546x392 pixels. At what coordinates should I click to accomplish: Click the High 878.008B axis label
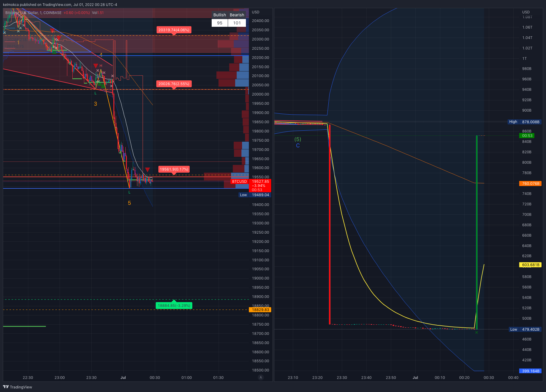524,122
